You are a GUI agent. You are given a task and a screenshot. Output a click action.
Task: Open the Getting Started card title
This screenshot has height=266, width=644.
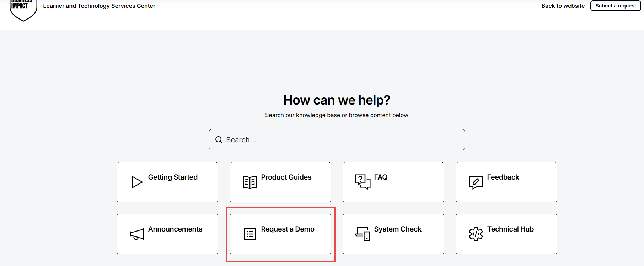point(173,177)
